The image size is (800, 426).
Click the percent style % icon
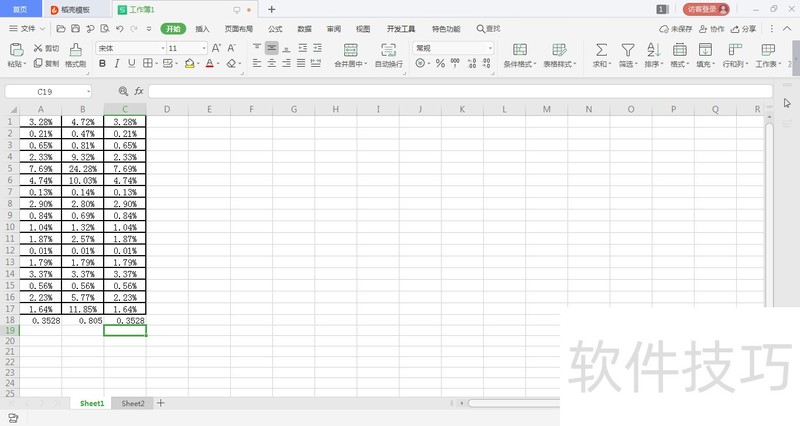pos(440,63)
